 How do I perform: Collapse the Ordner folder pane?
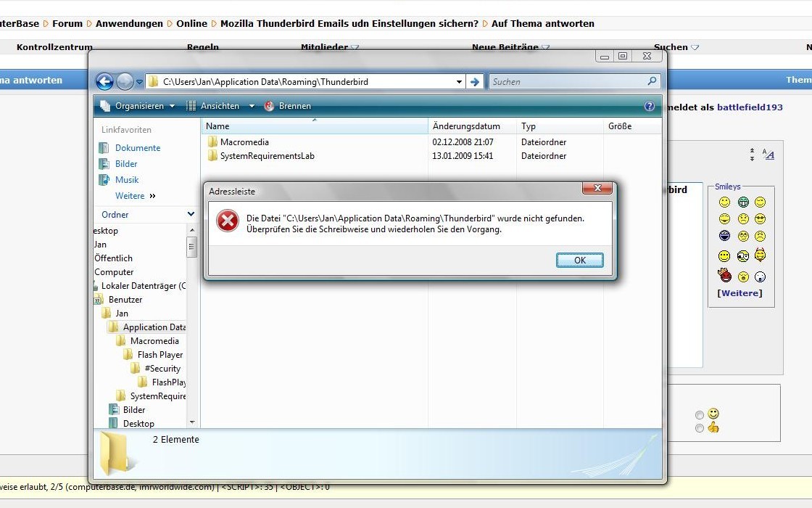pyautogui.click(x=191, y=214)
